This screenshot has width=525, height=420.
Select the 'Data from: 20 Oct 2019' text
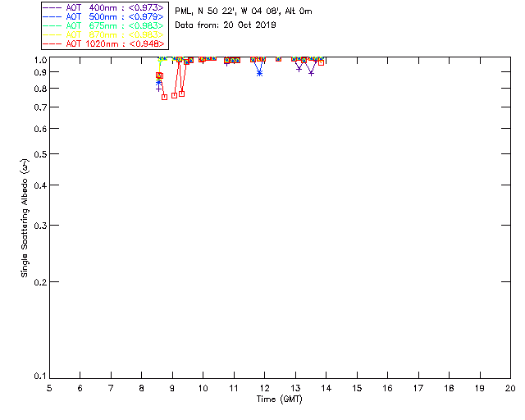[226, 25]
